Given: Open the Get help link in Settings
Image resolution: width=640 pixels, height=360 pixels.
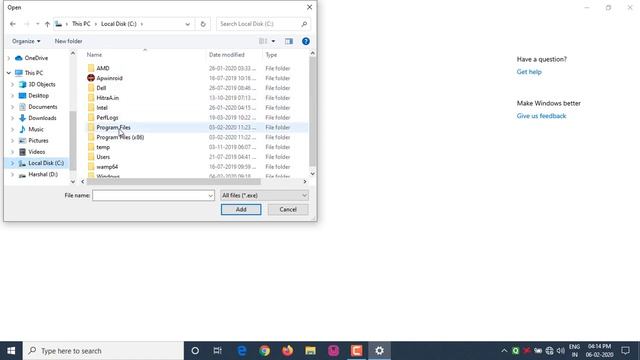Looking at the screenshot, I should [x=529, y=72].
